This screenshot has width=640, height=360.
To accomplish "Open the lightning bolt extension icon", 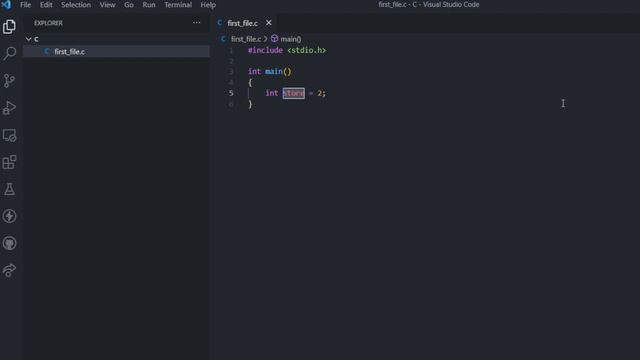I will point(9,216).
